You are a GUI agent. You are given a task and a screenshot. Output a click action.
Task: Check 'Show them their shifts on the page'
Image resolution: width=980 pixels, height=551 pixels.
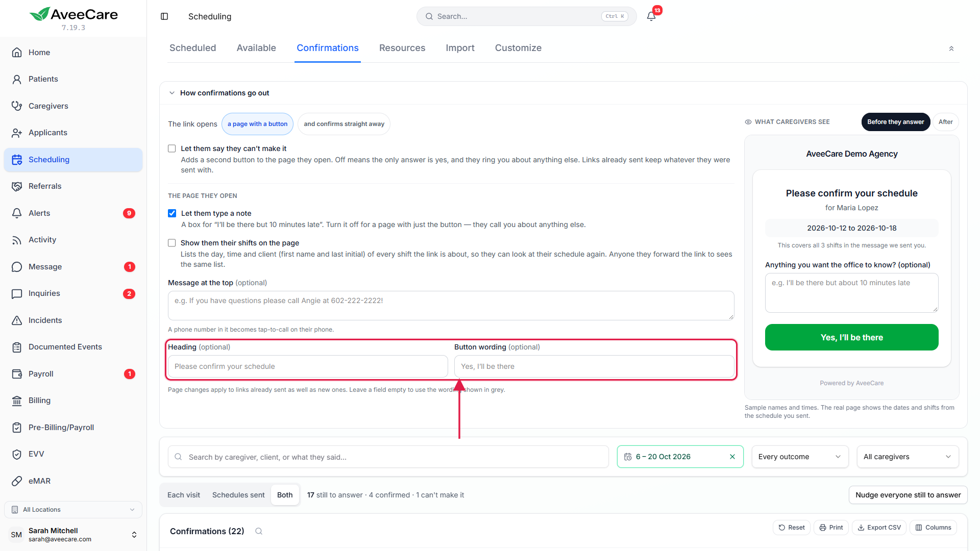coord(171,243)
